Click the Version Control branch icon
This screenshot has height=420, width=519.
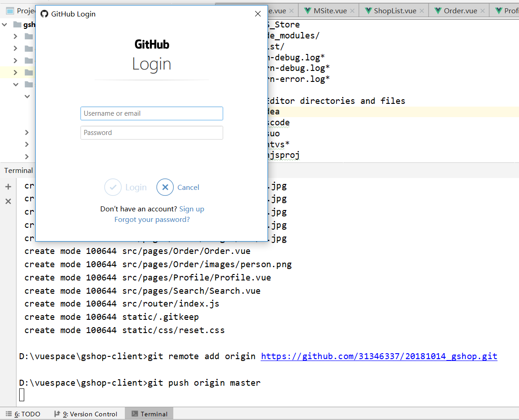[x=57, y=414]
